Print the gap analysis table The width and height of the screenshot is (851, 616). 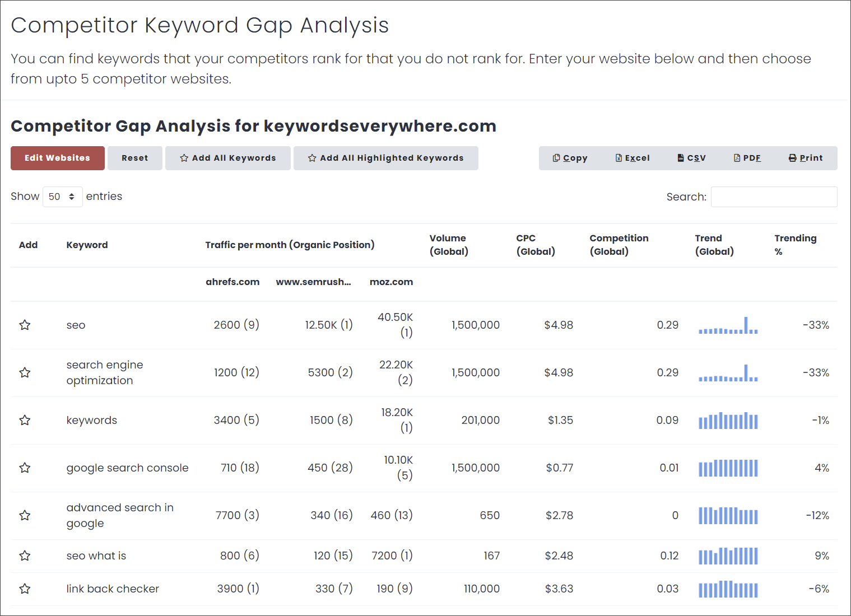tap(806, 158)
